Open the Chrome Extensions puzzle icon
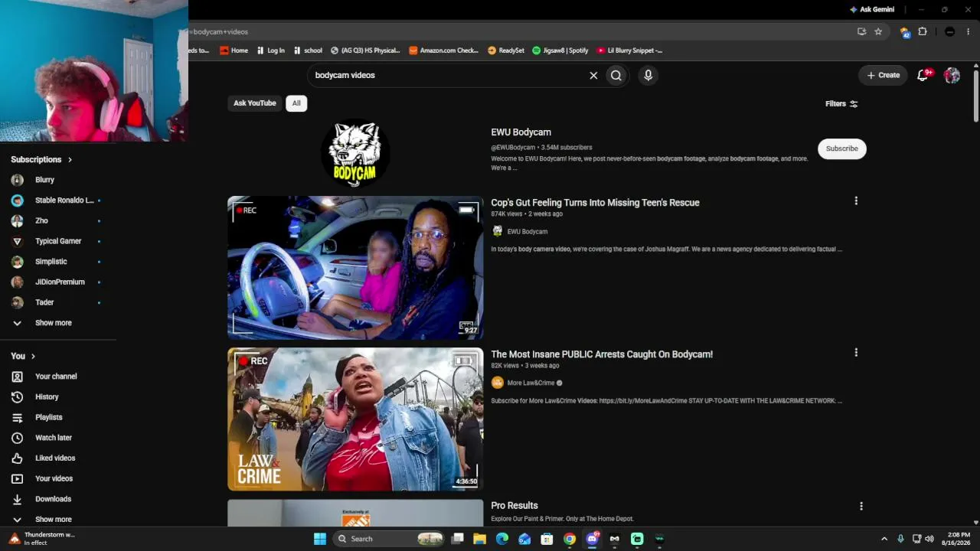 pyautogui.click(x=923, y=31)
